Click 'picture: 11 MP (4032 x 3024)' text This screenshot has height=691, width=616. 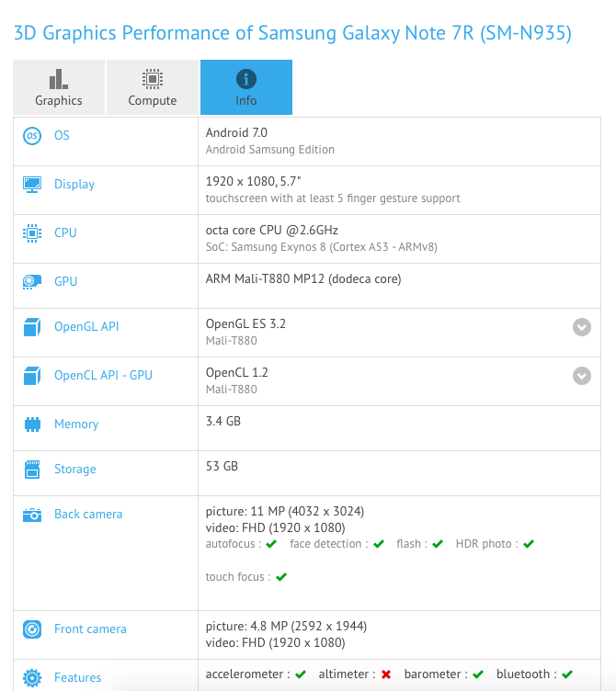pos(285,511)
